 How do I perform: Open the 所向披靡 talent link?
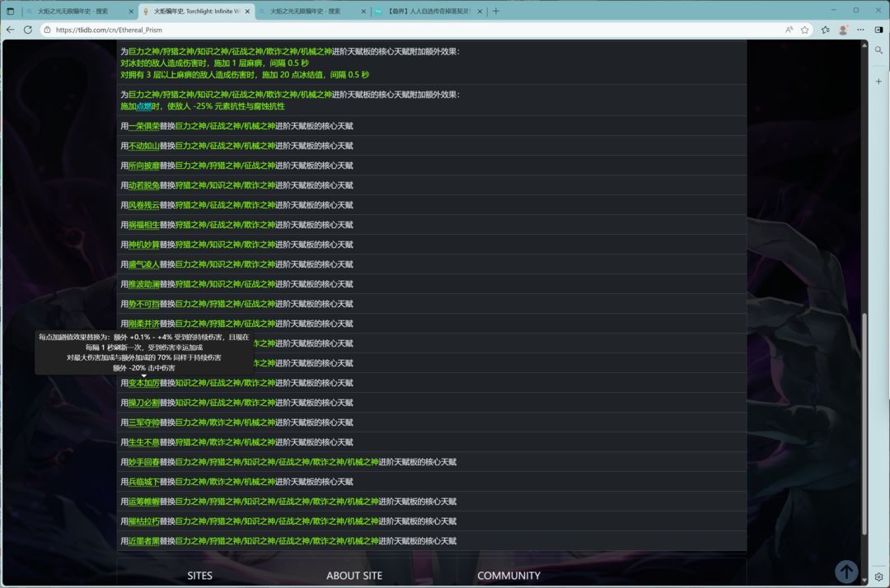(143, 166)
